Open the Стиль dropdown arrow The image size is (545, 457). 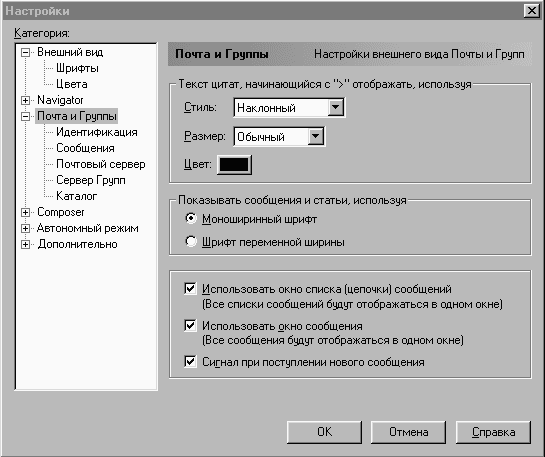(335, 107)
